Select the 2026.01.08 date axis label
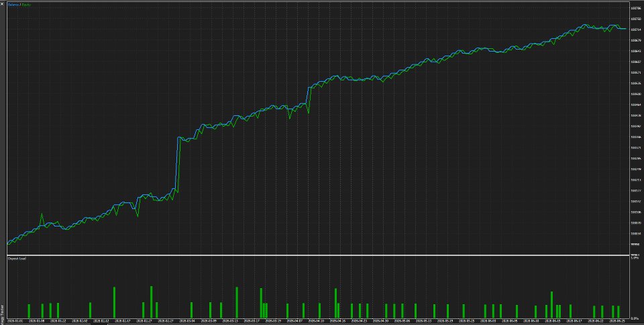 pyautogui.click(x=36, y=321)
